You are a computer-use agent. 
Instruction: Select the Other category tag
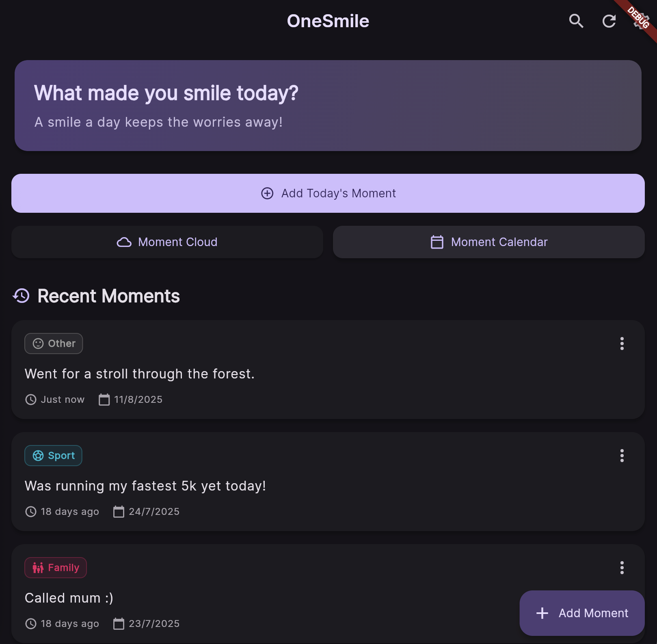click(x=54, y=344)
